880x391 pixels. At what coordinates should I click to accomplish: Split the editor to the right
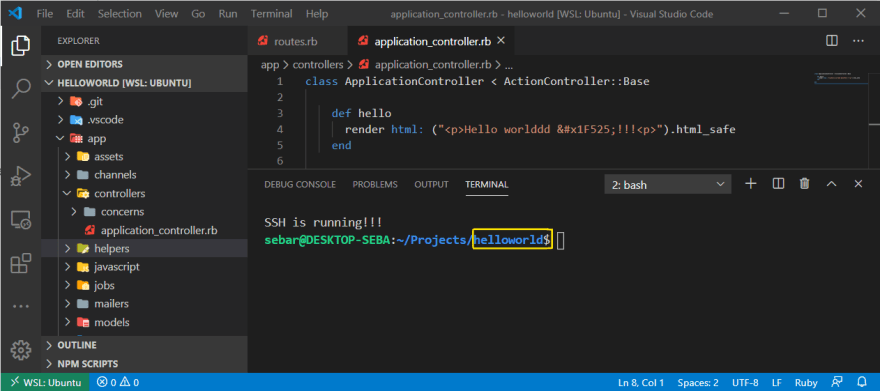[832, 41]
